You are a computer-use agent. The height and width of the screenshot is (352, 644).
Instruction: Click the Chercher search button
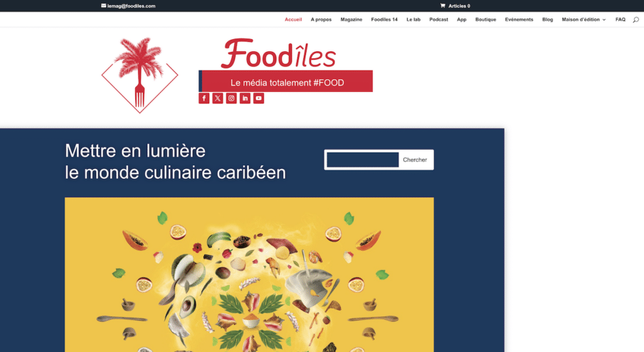415,160
